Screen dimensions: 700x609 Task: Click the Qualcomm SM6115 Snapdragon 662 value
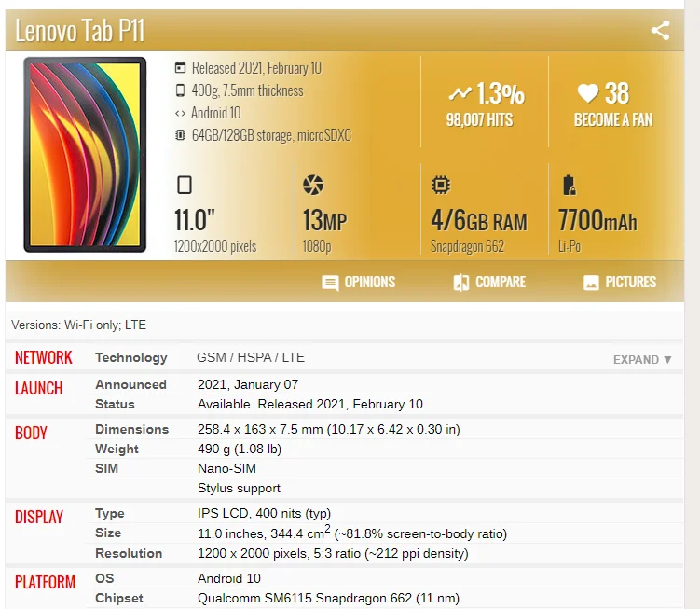329,598
